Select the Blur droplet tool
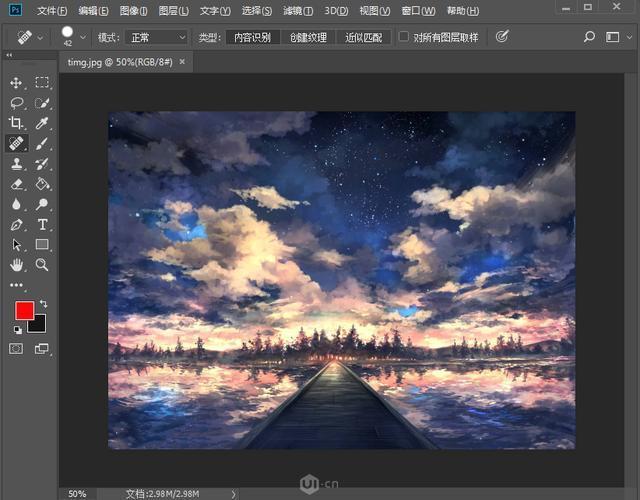The width and height of the screenshot is (640, 500). pyautogui.click(x=16, y=204)
